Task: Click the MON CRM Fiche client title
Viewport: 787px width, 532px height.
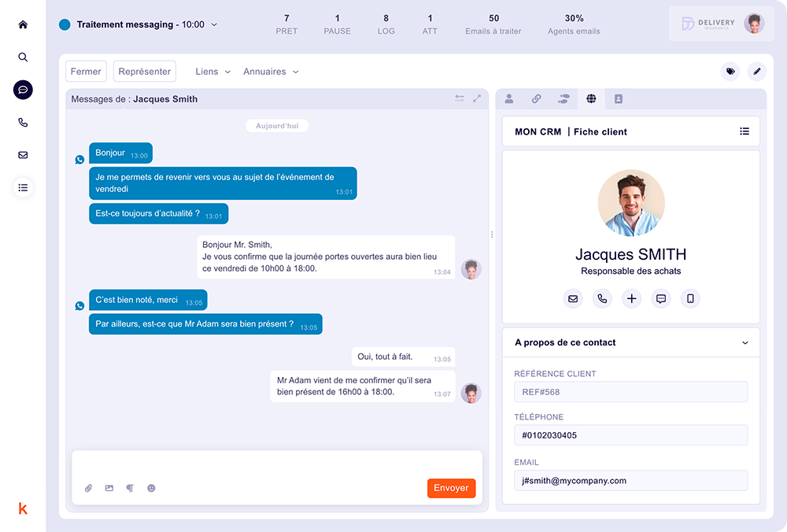Action: coord(571,131)
